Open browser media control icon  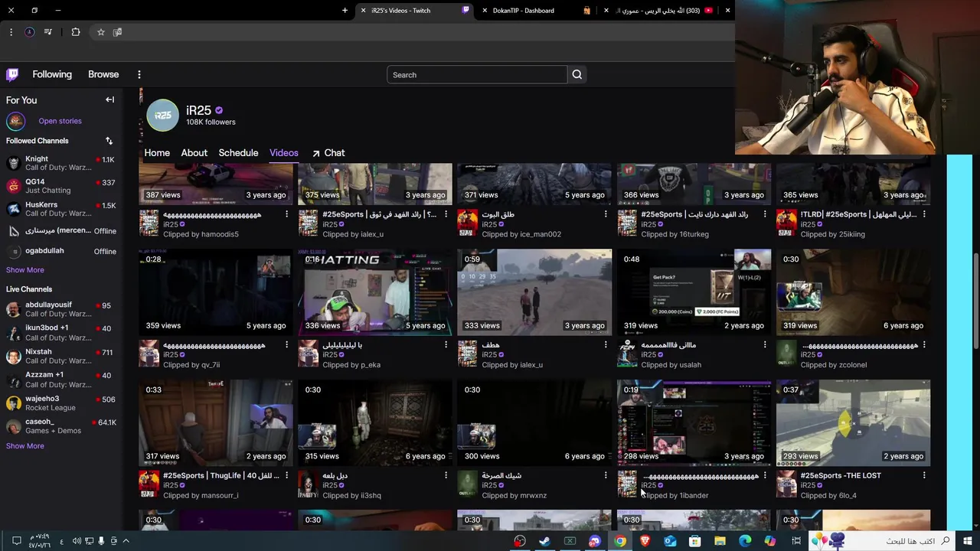[48, 32]
